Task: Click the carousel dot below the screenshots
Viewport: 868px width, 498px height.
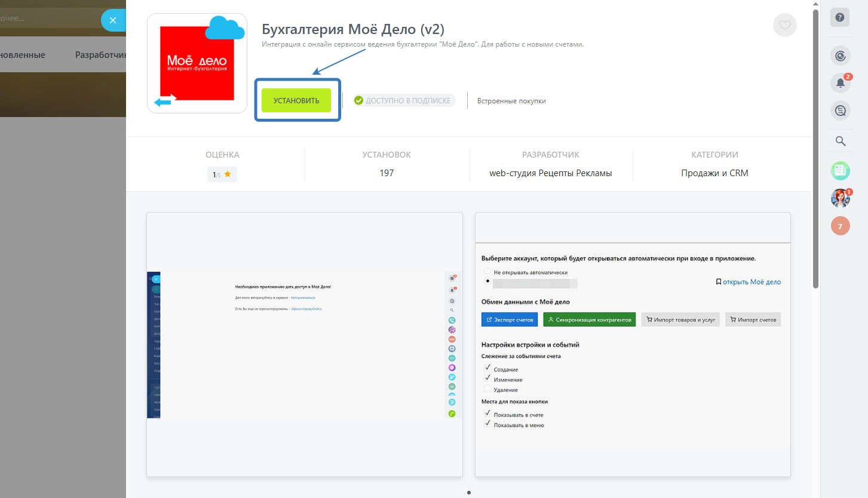Action: tap(469, 493)
